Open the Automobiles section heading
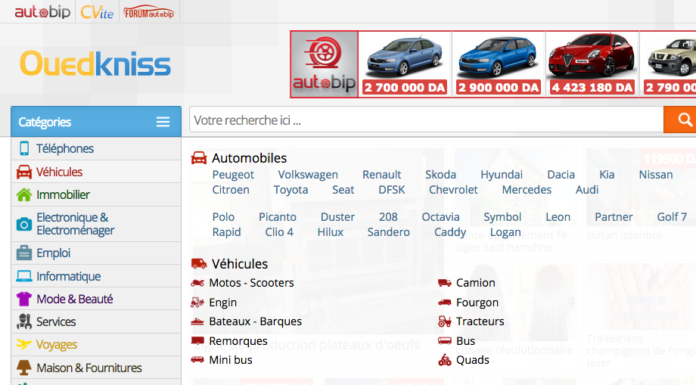The height and width of the screenshot is (385, 696). coord(249,158)
